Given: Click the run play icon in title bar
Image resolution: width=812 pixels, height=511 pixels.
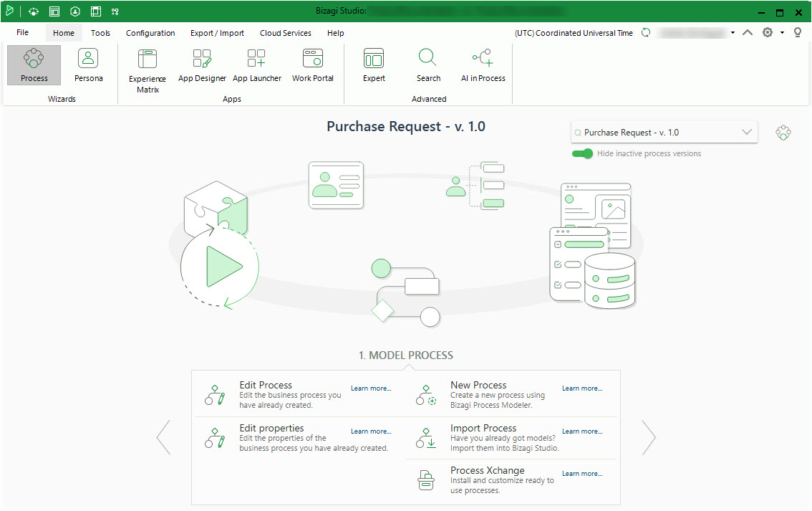Looking at the screenshot, I should pyautogui.click(x=10, y=10).
